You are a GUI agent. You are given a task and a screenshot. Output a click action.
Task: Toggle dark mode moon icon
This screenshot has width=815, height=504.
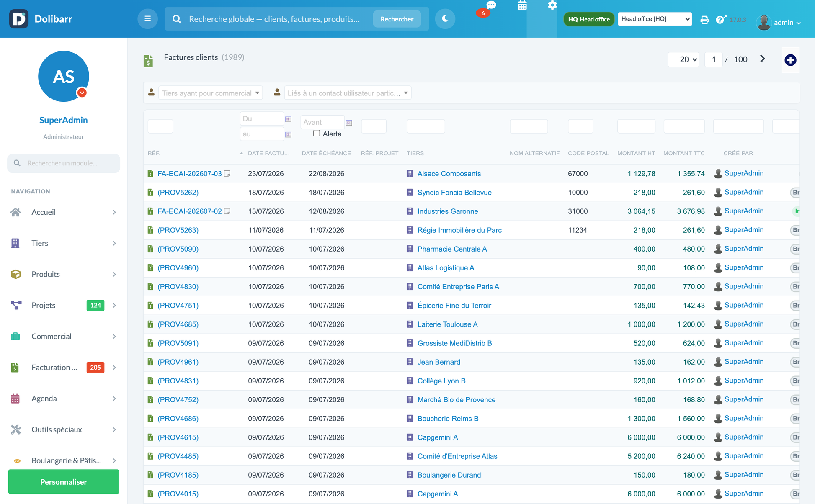pos(445,19)
